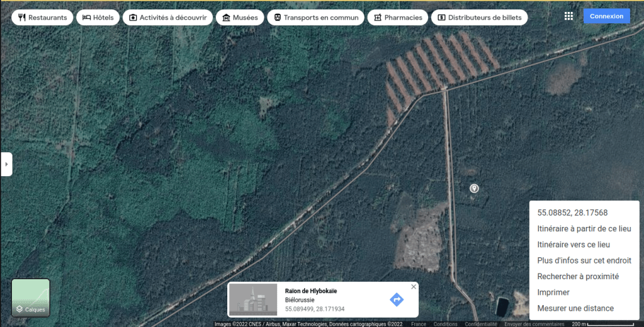
Task: Choose the Musées filter chip
Action: tap(240, 18)
